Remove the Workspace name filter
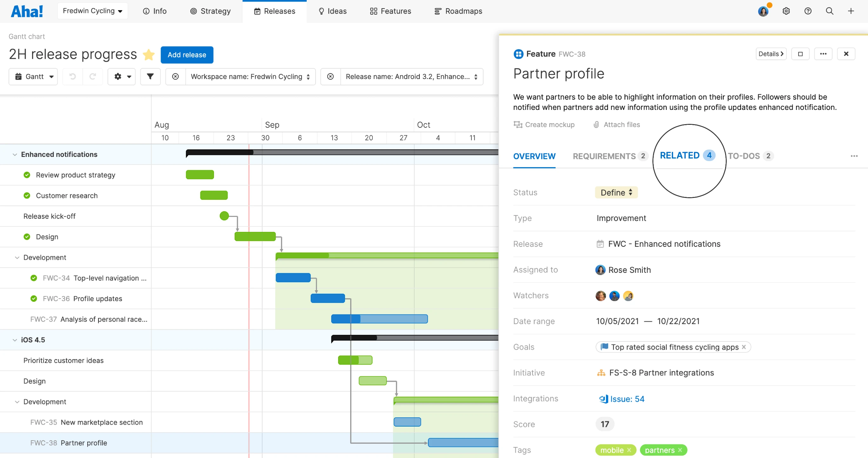Screen dimensions: 868x458 tap(176, 77)
